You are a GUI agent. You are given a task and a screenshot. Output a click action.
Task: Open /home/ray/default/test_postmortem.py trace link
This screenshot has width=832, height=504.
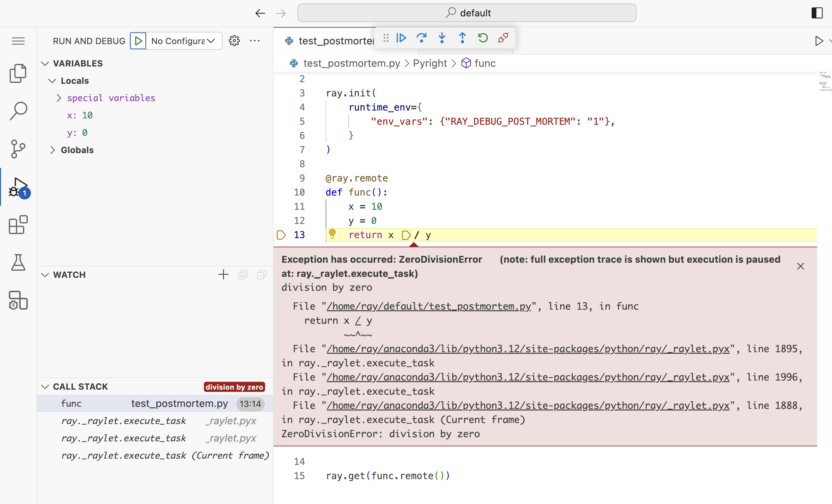[x=429, y=306]
